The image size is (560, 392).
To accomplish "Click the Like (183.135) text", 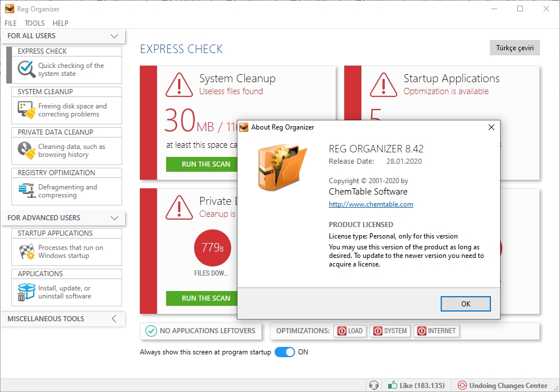I will (x=422, y=386).
